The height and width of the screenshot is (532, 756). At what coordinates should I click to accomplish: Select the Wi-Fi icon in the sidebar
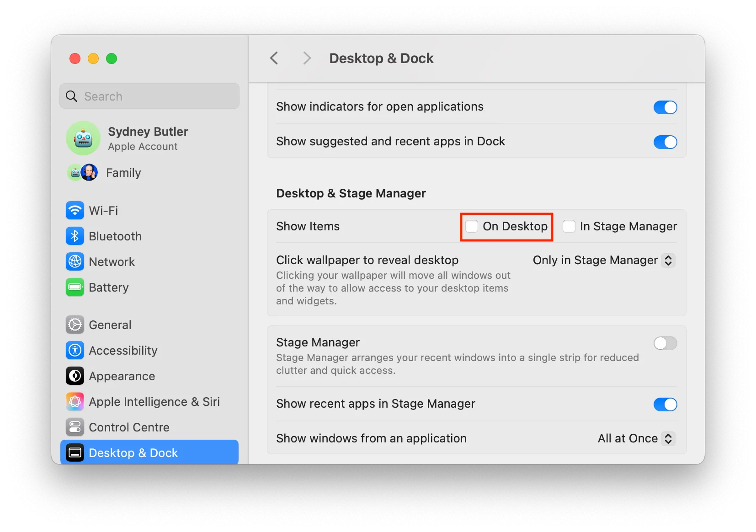(x=75, y=211)
